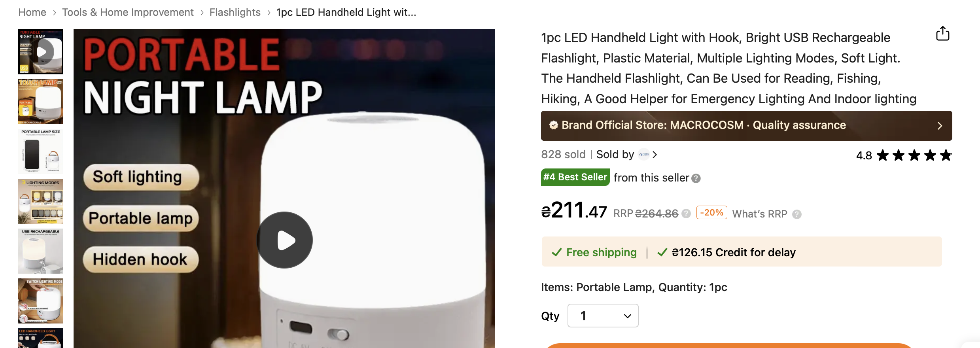Image resolution: width=980 pixels, height=348 pixels.
Task: Expand seller details chevron after Sold by
Action: 655,155
